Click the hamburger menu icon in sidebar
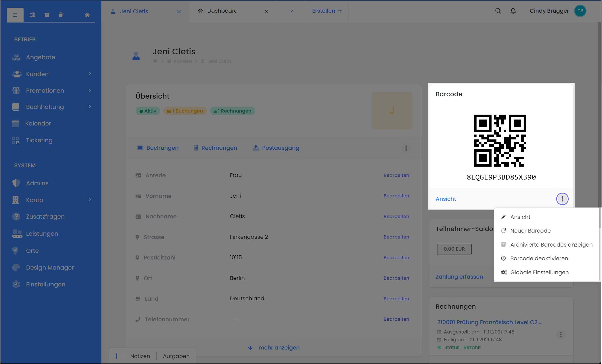The image size is (602, 364). click(x=15, y=15)
